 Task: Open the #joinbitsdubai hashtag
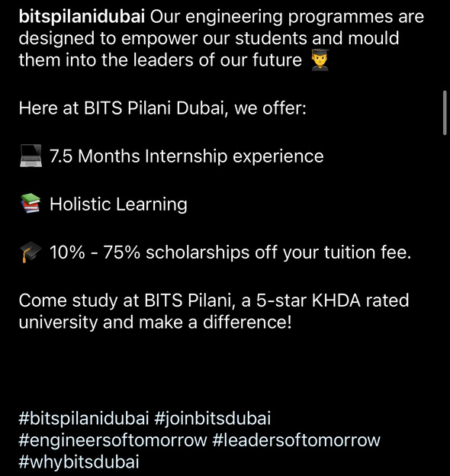click(x=212, y=418)
